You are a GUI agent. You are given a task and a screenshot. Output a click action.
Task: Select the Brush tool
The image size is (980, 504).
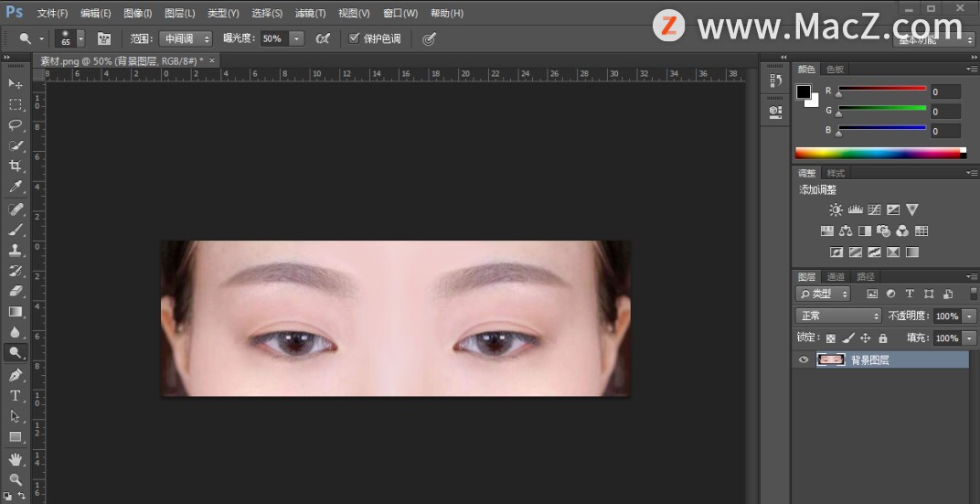point(16,230)
